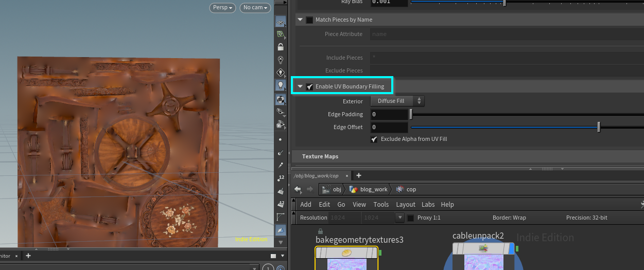Close the monitor tab at bottom left
The width and height of the screenshot is (644, 270).
tap(16, 256)
